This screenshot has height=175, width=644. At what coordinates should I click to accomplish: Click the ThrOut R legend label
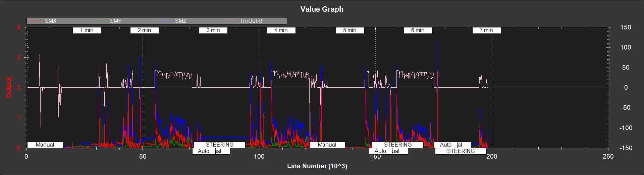251,21
